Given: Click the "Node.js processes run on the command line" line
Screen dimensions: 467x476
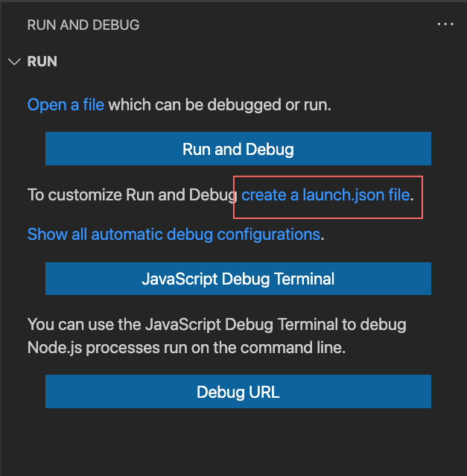Looking at the screenshot, I should [x=187, y=348].
